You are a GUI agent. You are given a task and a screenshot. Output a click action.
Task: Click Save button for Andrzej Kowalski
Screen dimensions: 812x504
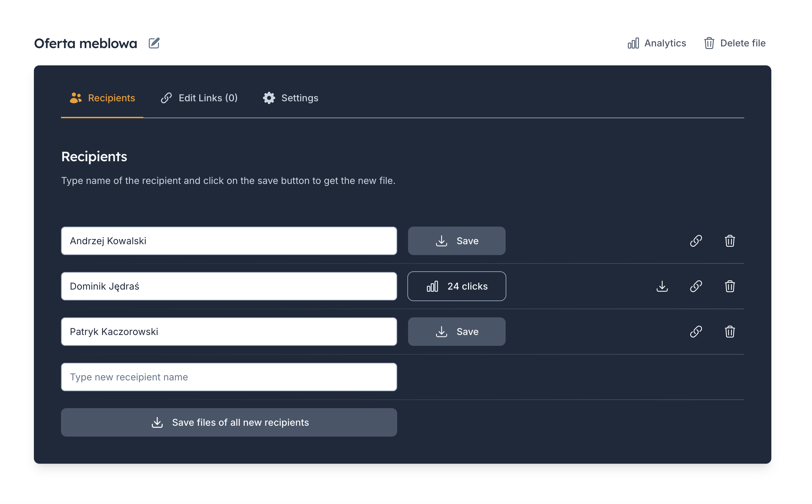click(456, 241)
